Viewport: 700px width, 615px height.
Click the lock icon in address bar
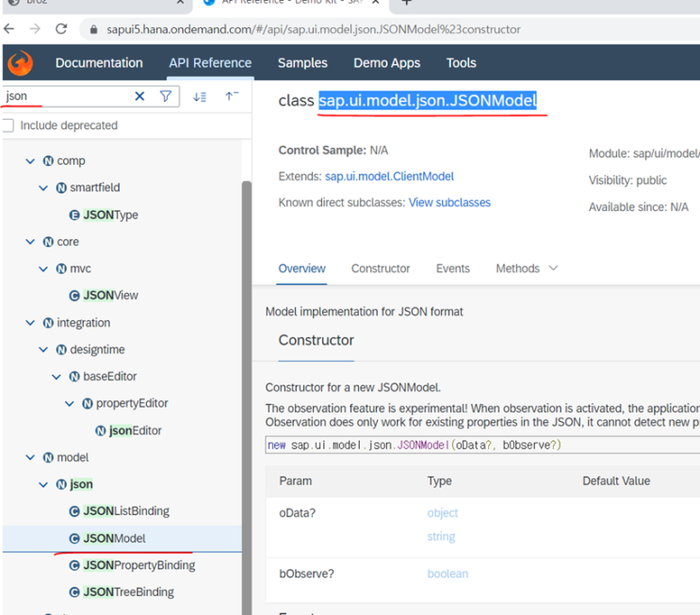click(x=93, y=29)
